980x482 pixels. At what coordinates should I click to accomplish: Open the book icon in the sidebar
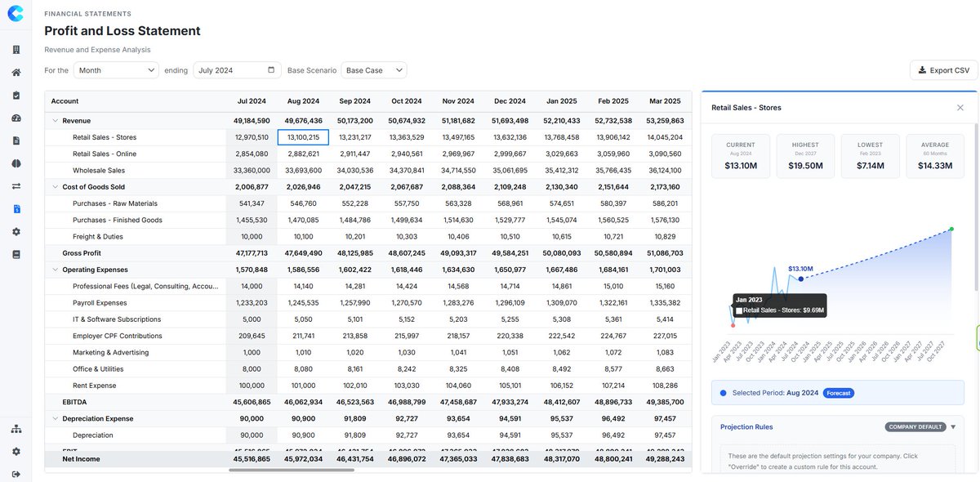[x=16, y=255]
